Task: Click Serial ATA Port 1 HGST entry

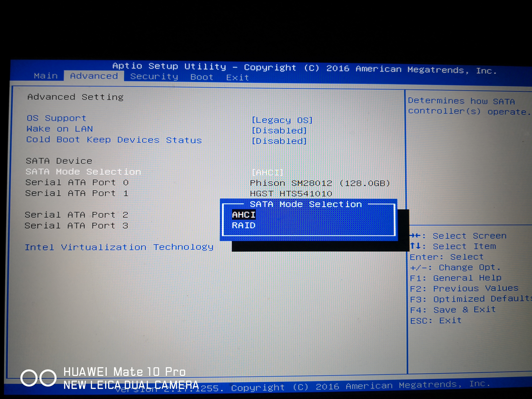Action: 291,194
